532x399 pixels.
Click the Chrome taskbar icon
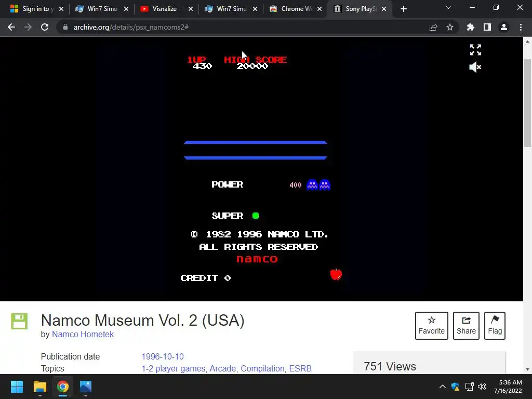click(x=63, y=387)
